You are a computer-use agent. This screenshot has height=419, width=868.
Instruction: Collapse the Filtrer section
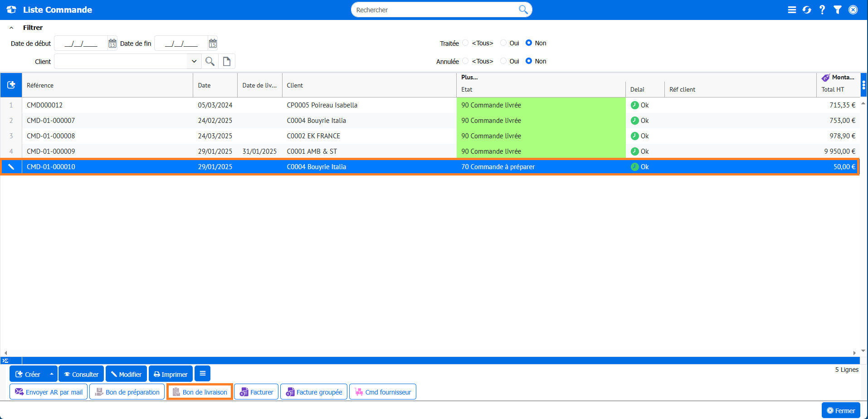(x=11, y=28)
